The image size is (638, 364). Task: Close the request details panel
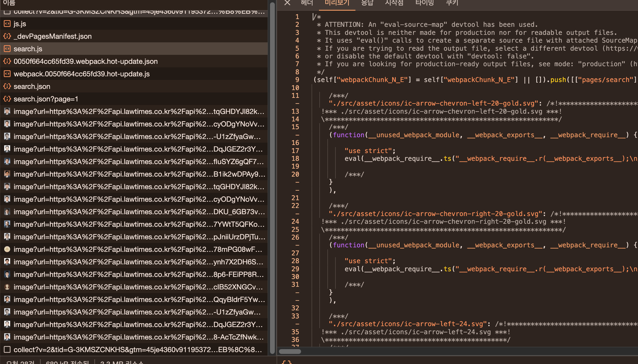287,3
